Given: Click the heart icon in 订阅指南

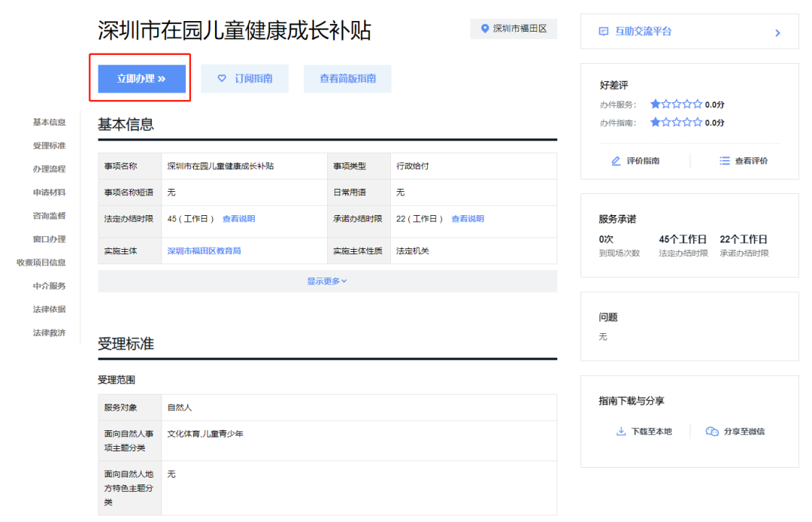Looking at the screenshot, I should point(222,78).
